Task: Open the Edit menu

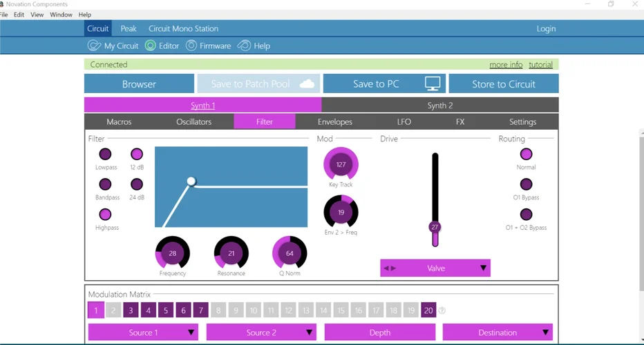Action: click(19, 14)
